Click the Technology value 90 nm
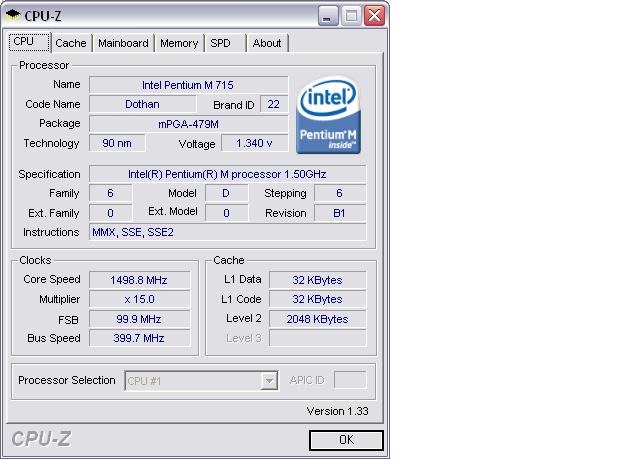640x459 pixels. pyautogui.click(x=117, y=143)
